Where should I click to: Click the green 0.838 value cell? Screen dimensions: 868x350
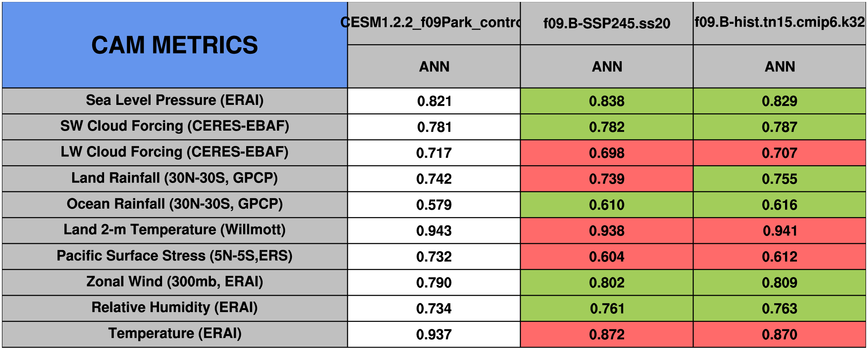(x=607, y=101)
